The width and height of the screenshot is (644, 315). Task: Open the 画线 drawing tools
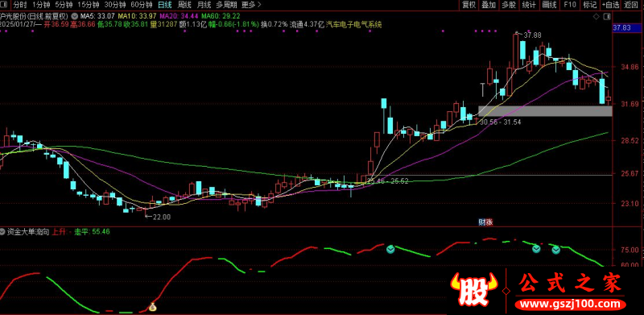coord(549,5)
